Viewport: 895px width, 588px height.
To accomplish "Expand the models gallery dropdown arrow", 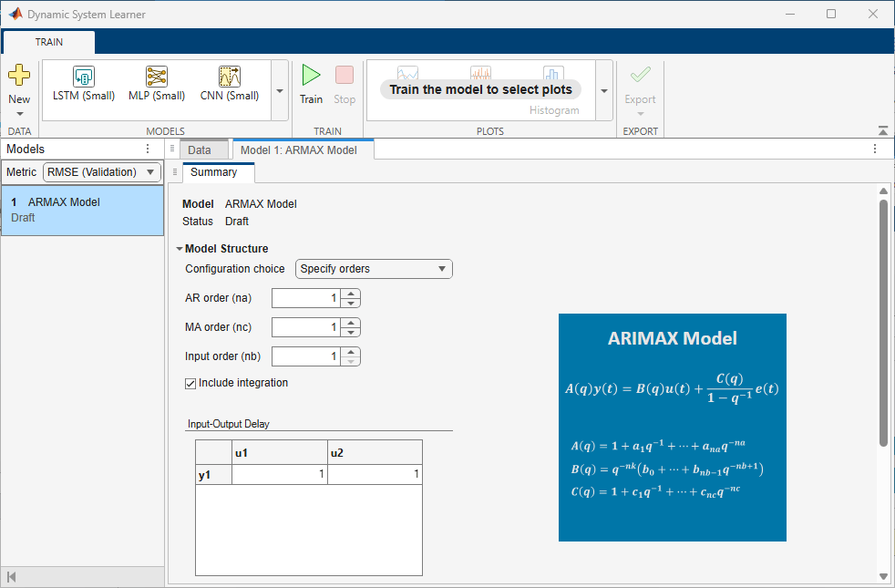I will point(280,91).
